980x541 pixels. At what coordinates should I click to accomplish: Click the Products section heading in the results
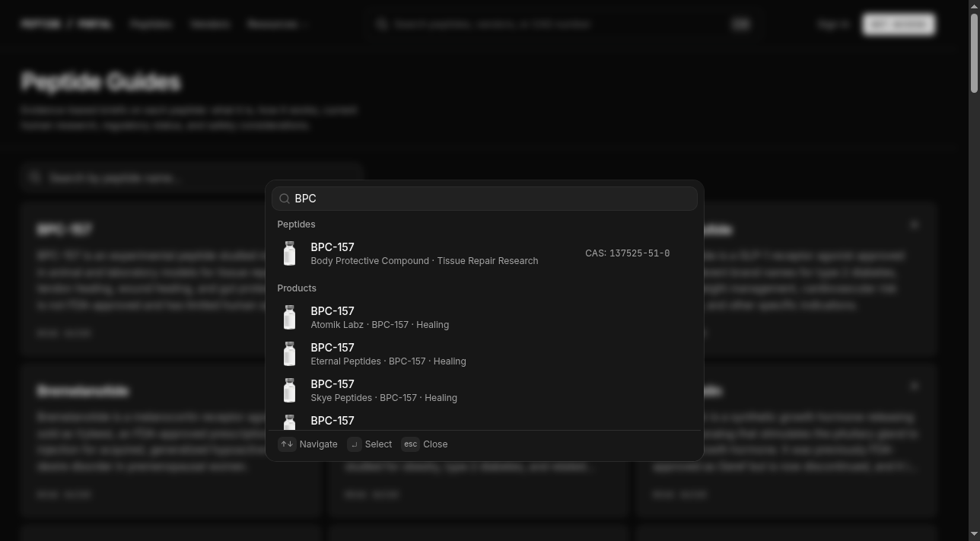(x=297, y=288)
